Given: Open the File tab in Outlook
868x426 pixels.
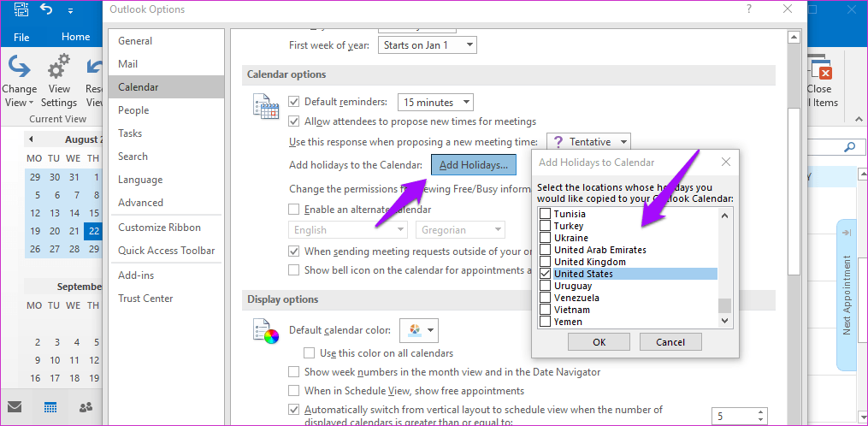Looking at the screenshot, I should (x=21, y=37).
